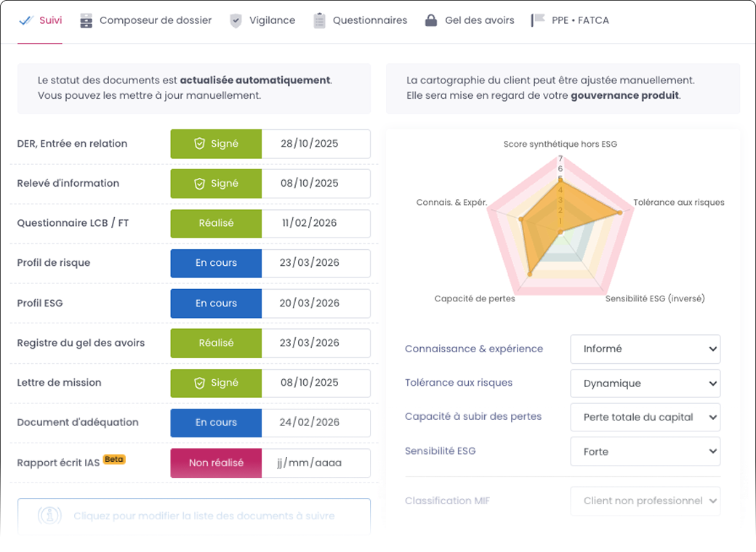Open the Sensibilité ESG dropdown
Viewport: 756px width, 552px height.
coord(645,452)
